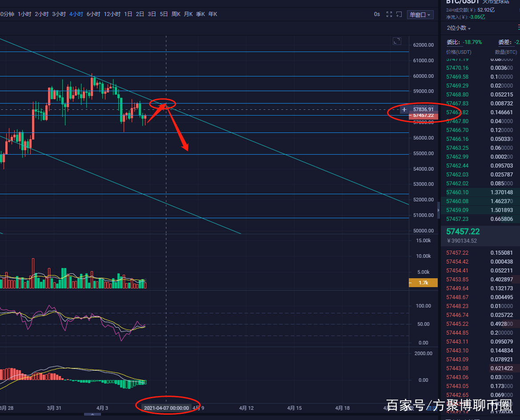
Task: Click the 1.370148 quantity cell
Action: 502,192
